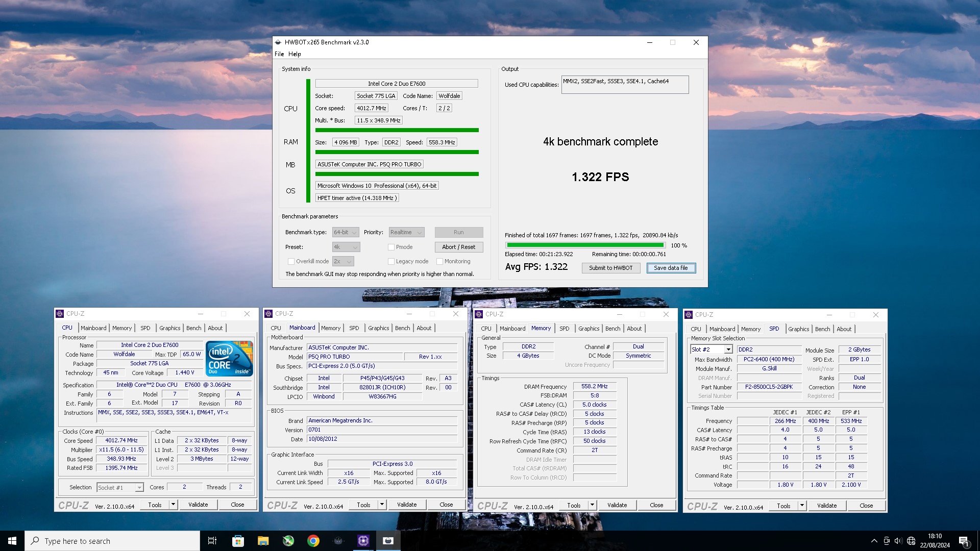Open File Explorer from the taskbar
Viewport: 980px width, 551px height.
pos(263,541)
